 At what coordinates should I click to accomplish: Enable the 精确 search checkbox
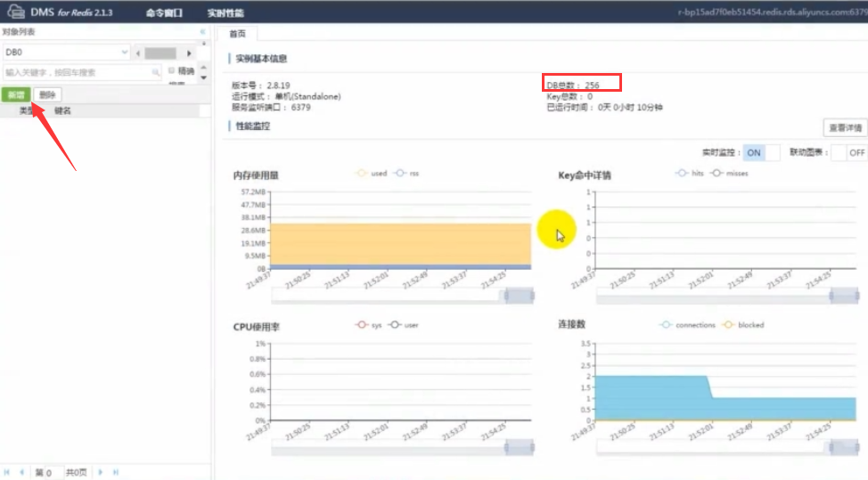pos(171,71)
